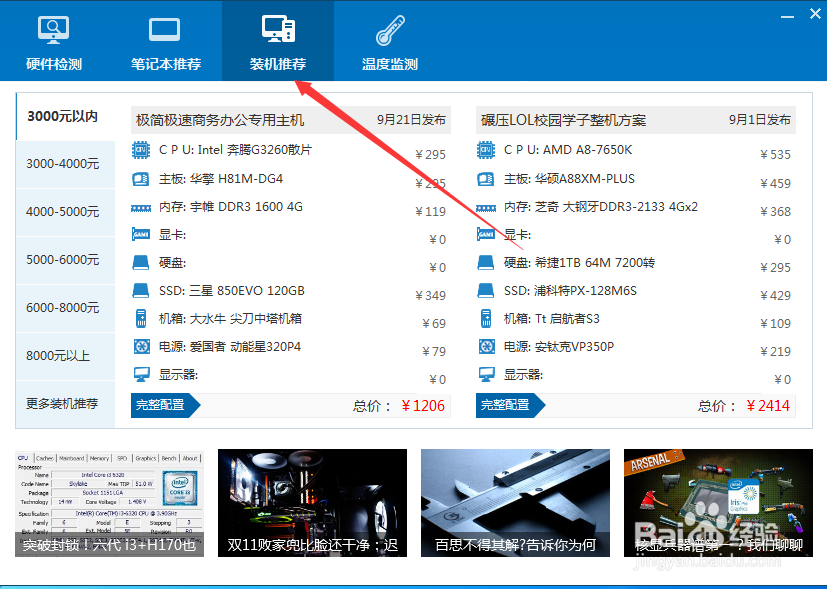The width and height of the screenshot is (827, 589).
Task: Click the ¥459 motherboard price
Action: (x=775, y=184)
